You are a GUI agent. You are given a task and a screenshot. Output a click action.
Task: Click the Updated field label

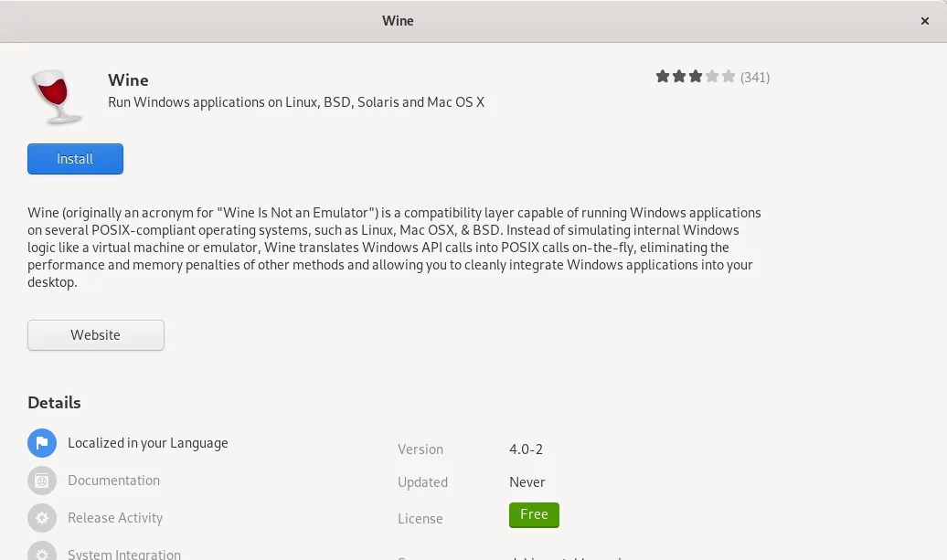[x=422, y=482]
